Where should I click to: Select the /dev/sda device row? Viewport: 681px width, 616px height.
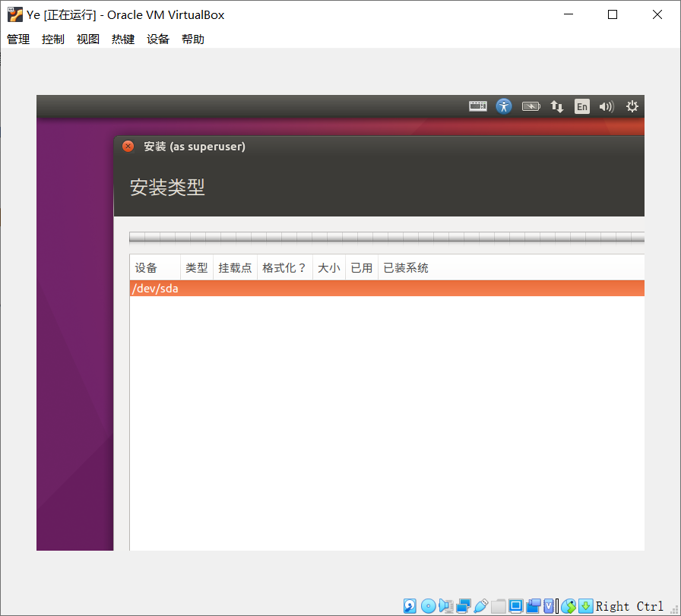[387, 288]
